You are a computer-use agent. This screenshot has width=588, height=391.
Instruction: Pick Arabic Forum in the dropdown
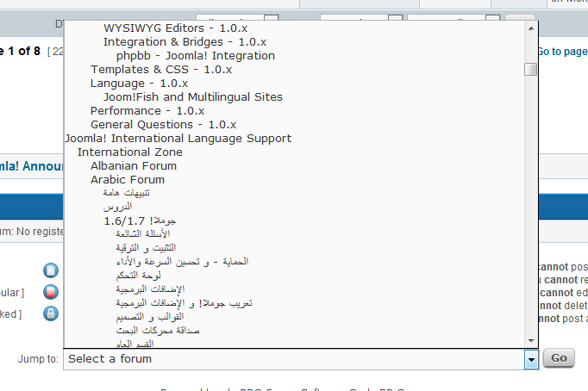[x=128, y=179]
